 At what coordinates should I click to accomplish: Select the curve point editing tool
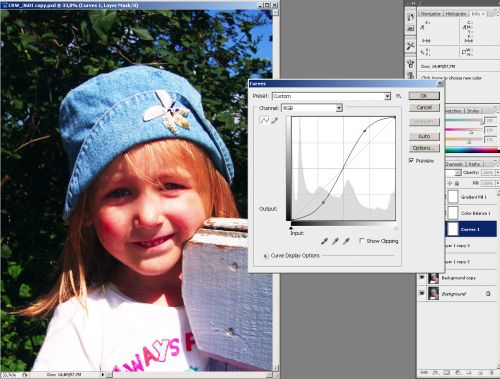click(264, 120)
